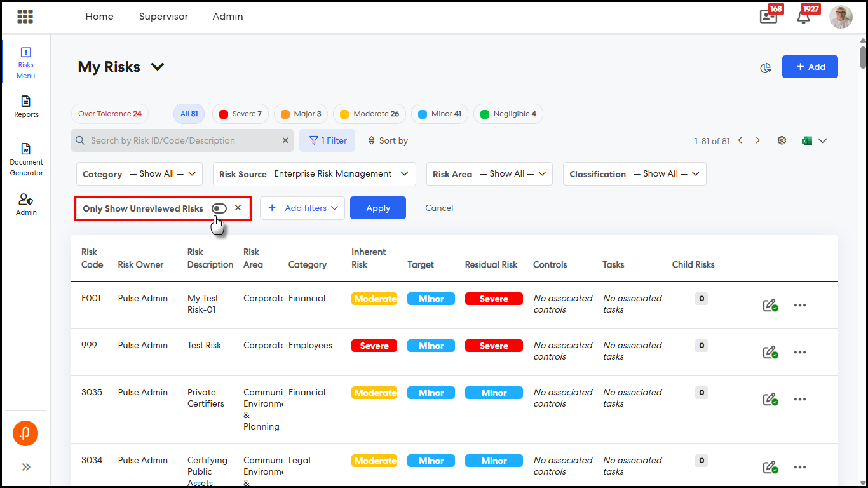The height and width of the screenshot is (488, 868).
Task: Click the edit icon for risk F001
Action: coord(770,306)
